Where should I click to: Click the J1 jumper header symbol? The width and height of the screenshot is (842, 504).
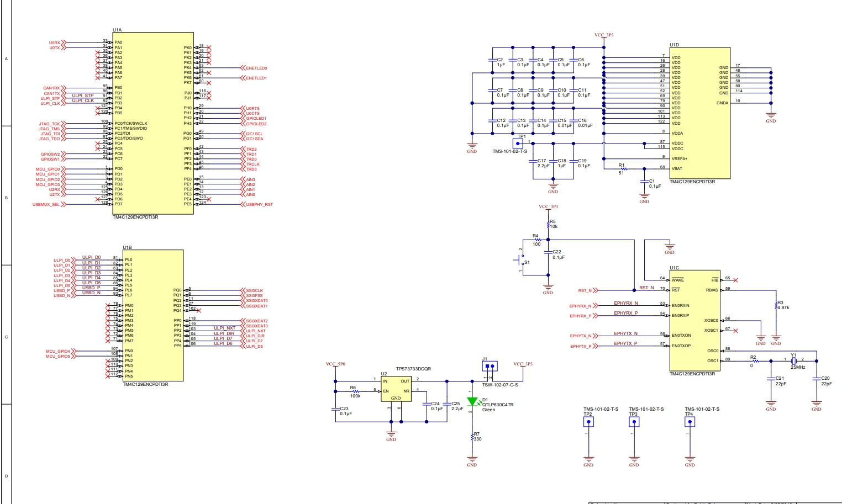click(x=490, y=366)
